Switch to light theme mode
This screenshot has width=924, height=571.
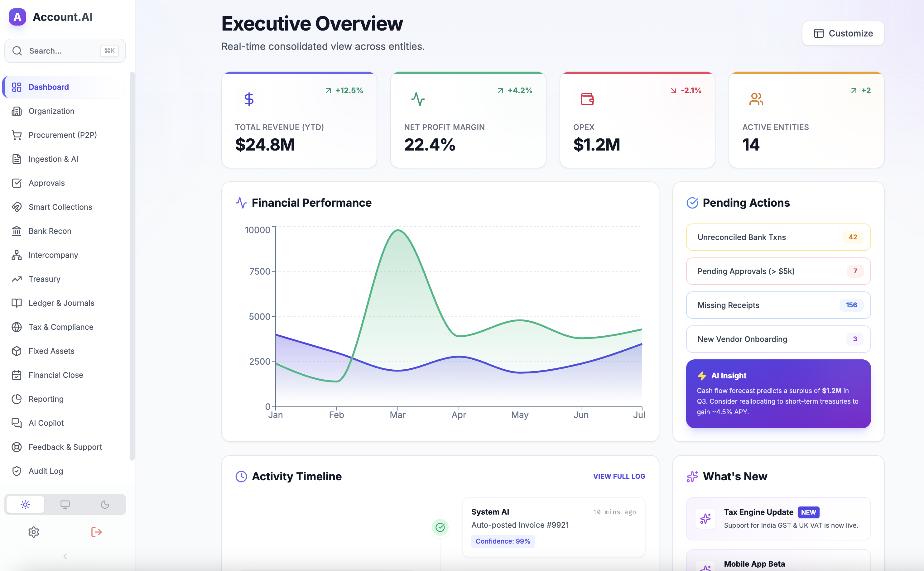click(25, 504)
